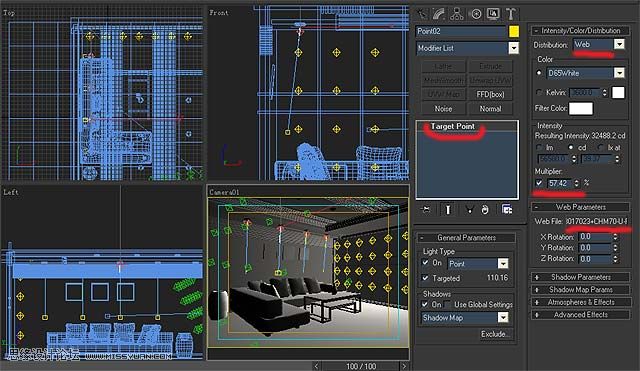Open the Distribution Web dropdown
Viewport: 640px width, 371px height.
click(599, 44)
